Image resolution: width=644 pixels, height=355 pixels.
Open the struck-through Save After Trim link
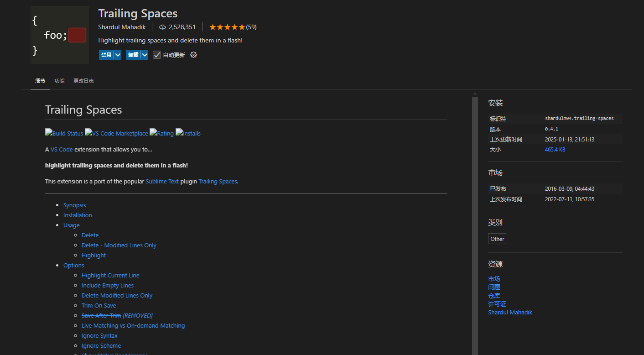point(101,315)
